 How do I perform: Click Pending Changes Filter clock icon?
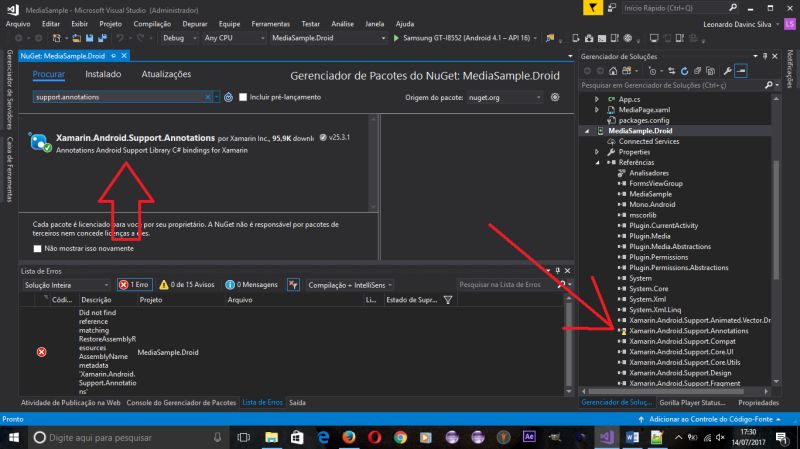[x=654, y=71]
